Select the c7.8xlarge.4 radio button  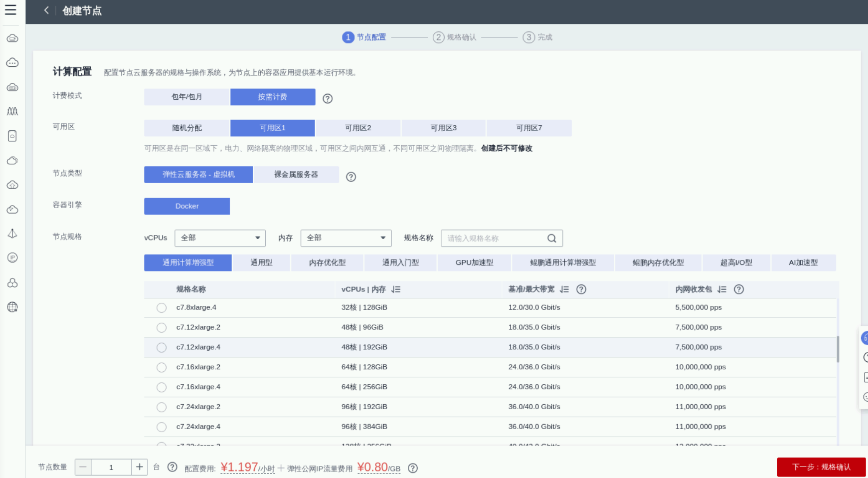coord(162,308)
